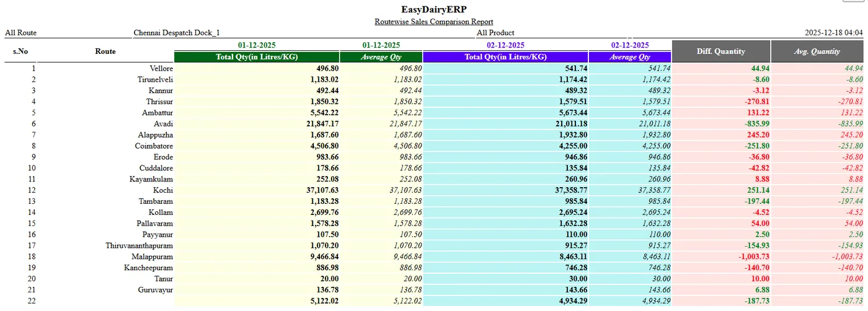Select the Tambaram route name

pyautogui.click(x=156, y=201)
